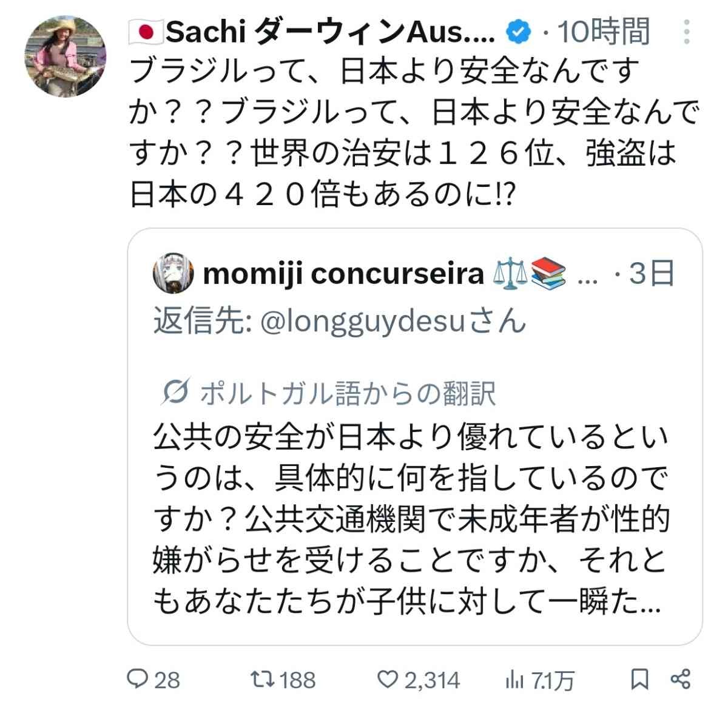Viewport: 728px width, 710px height.
Task: Like the post with the heart icon
Action: (x=388, y=679)
